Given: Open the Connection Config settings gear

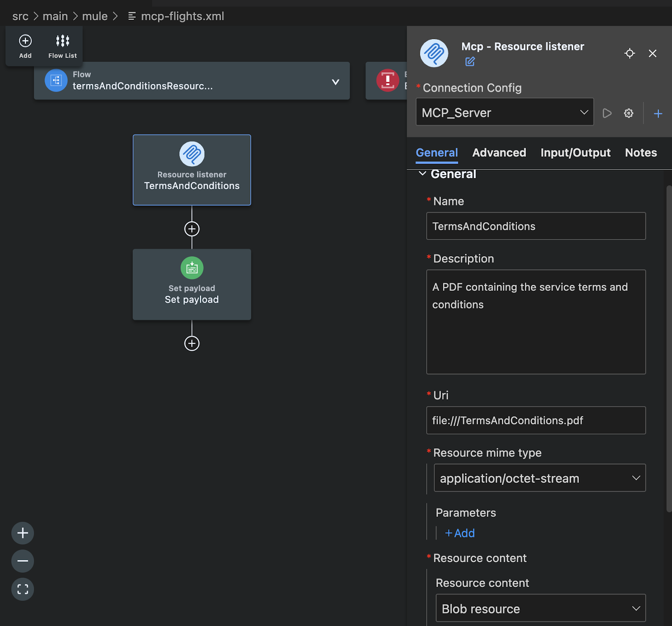Looking at the screenshot, I should (628, 113).
